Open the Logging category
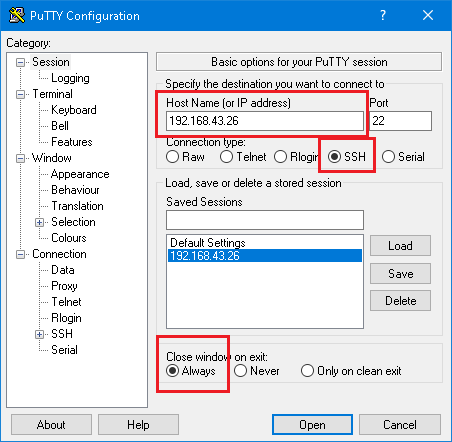The height and width of the screenshot is (442, 452). [x=70, y=78]
